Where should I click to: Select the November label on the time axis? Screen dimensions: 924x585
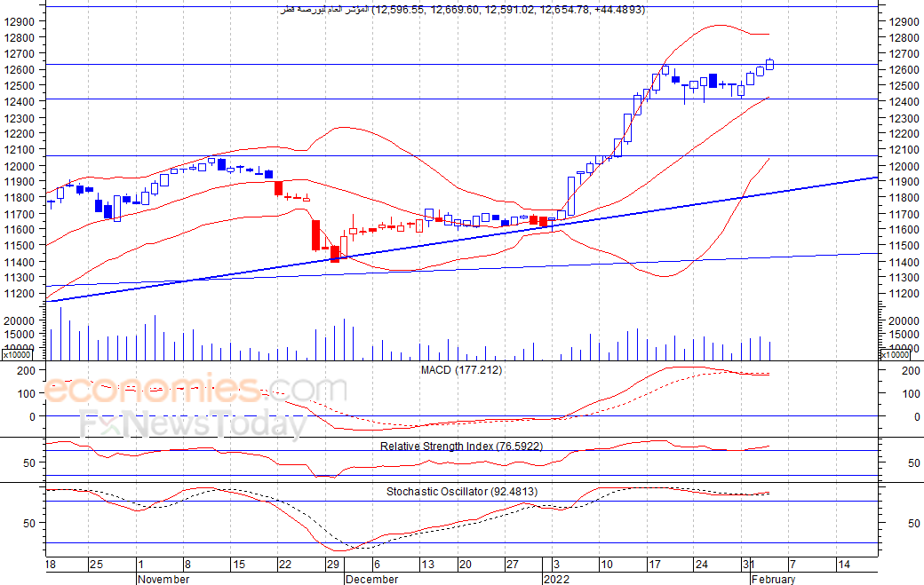pos(163,579)
